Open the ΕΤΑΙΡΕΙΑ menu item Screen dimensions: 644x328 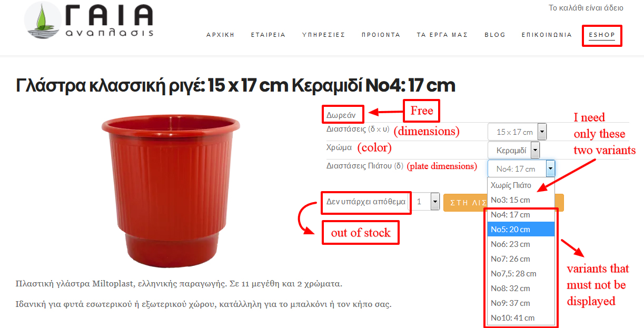(269, 35)
